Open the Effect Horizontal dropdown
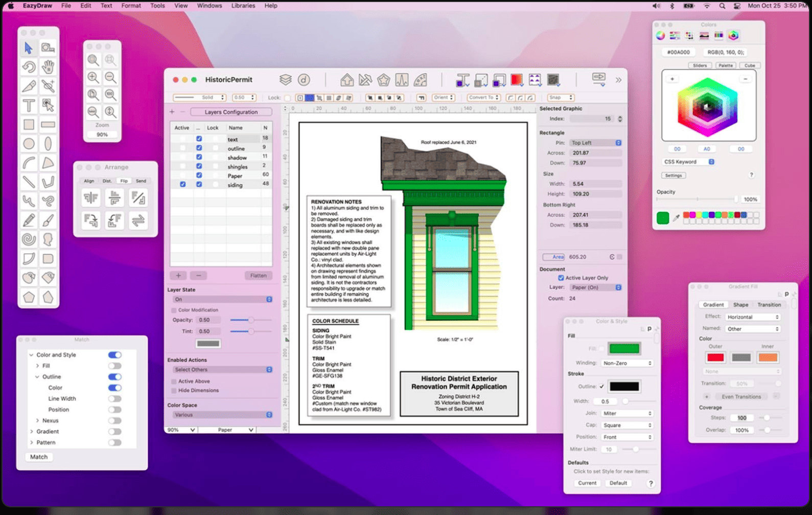 753,317
